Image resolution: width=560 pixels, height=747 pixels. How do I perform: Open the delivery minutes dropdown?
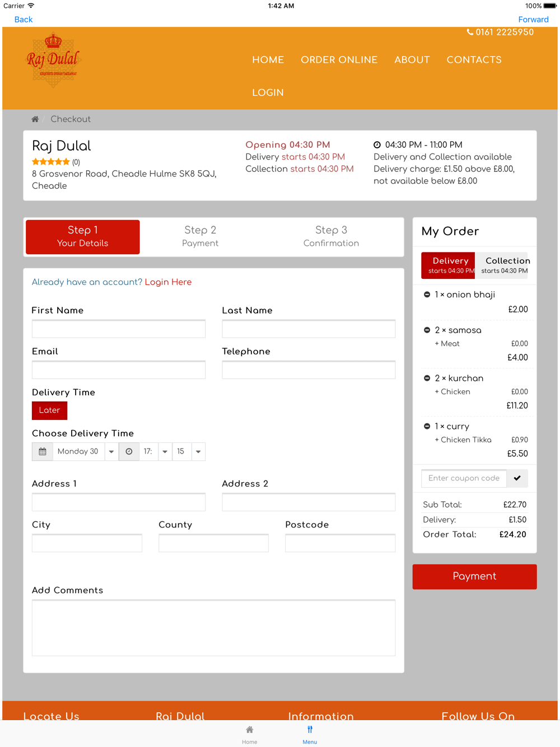[189, 451]
